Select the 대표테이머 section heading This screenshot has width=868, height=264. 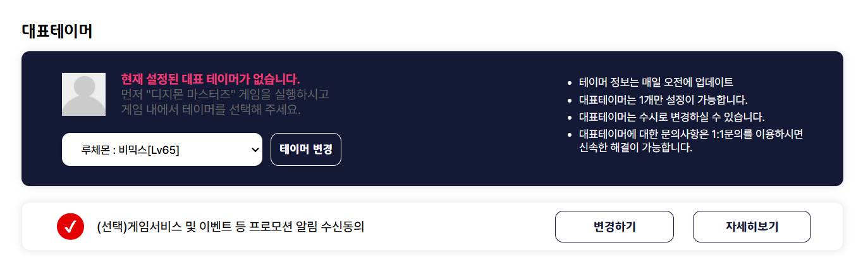pos(57,31)
